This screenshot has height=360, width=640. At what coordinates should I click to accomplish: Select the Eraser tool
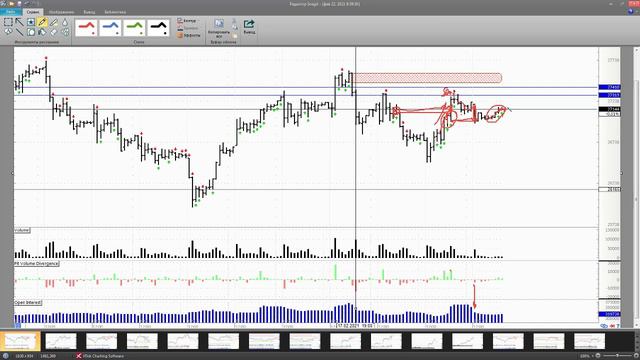pos(53,32)
